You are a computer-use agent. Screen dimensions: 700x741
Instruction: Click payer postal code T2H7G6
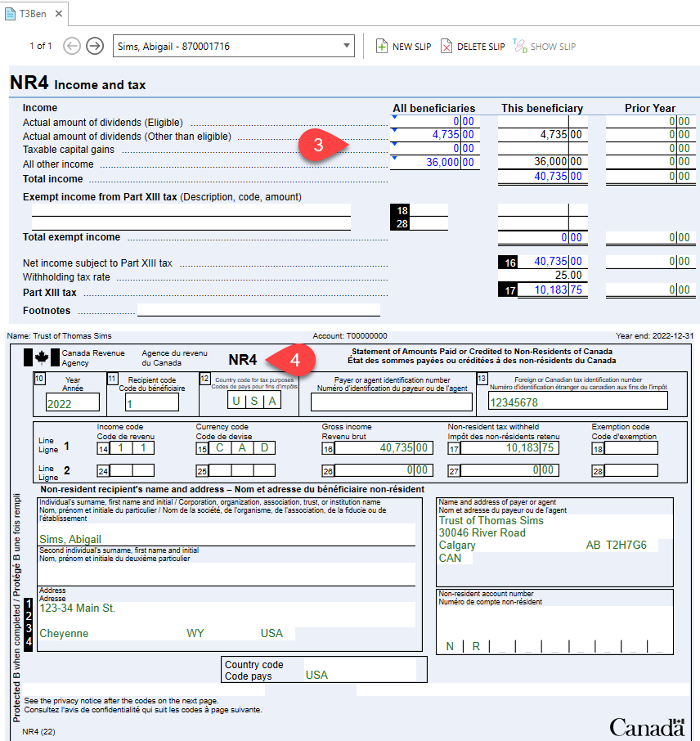pyautogui.click(x=626, y=545)
